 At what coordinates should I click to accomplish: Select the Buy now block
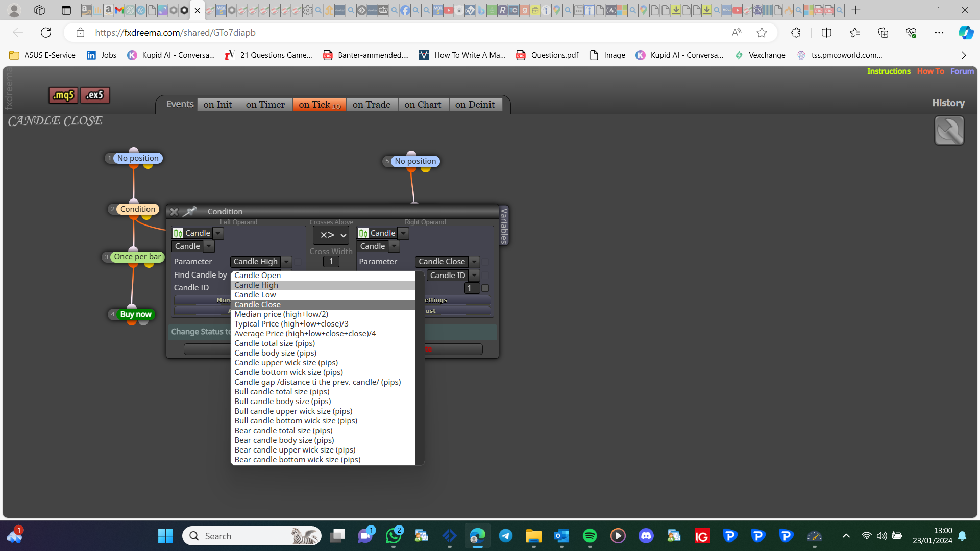(x=135, y=314)
